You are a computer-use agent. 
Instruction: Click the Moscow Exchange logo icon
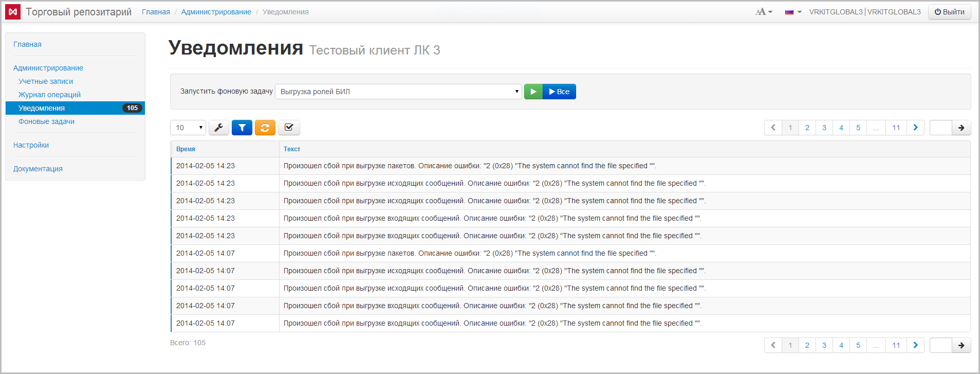[13, 12]
